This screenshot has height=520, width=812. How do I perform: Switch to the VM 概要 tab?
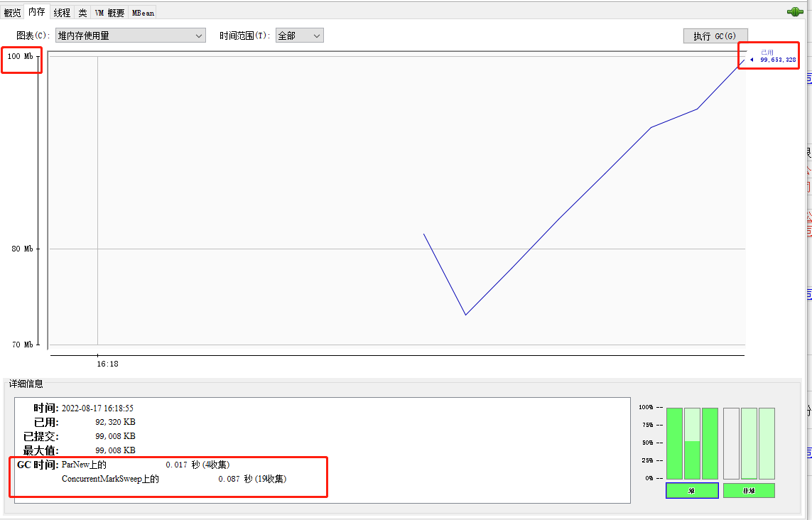[109, 12]
